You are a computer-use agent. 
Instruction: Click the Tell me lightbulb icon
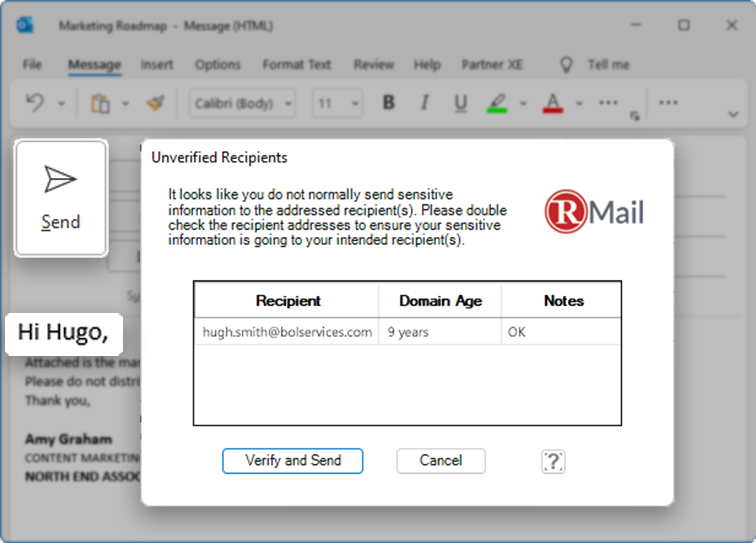pos(567,65)
